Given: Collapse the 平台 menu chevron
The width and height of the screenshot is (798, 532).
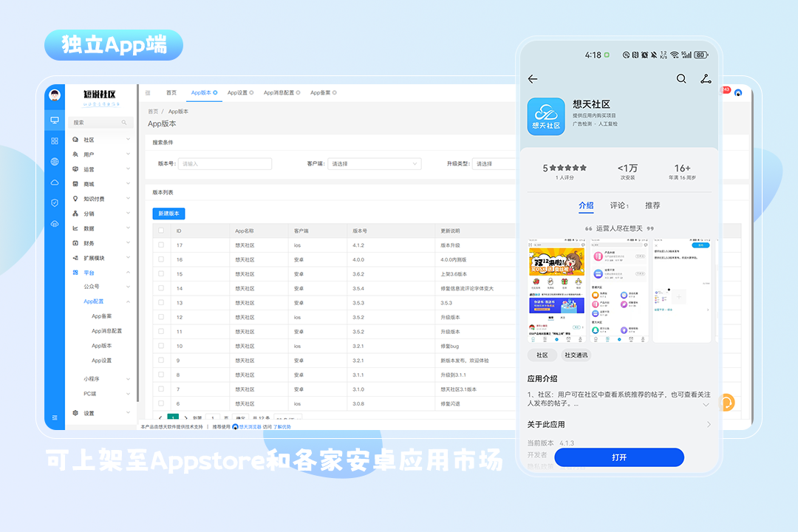Looking at the screenshot, I should (x=129, y=273).
